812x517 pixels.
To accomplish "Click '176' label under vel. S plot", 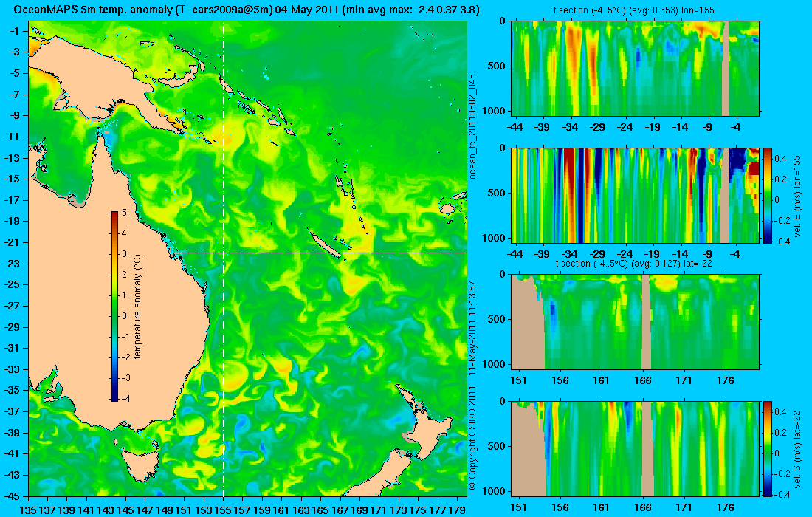I will tap(726, 507).
